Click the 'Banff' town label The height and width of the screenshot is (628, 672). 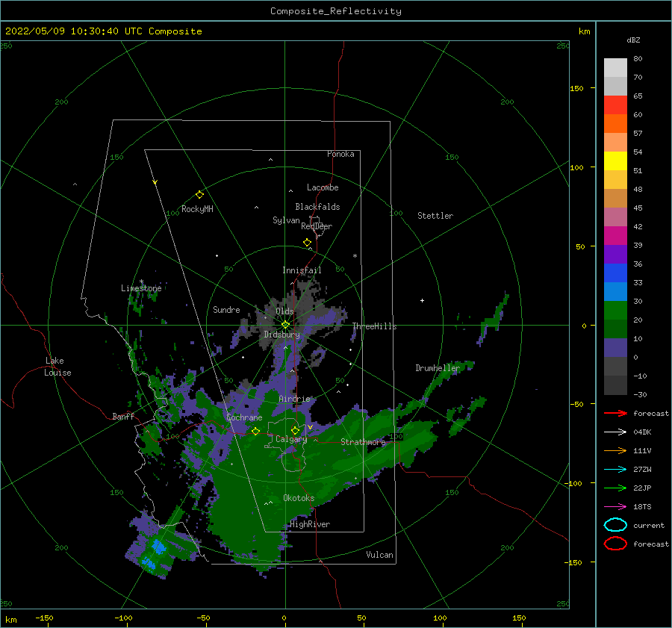click(x=123, y=416)
